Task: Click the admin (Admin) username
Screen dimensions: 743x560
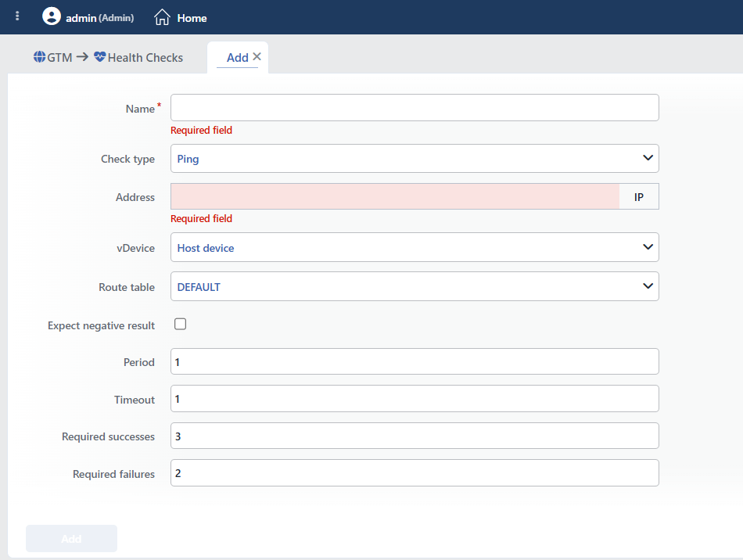Action: click(99, 18)
